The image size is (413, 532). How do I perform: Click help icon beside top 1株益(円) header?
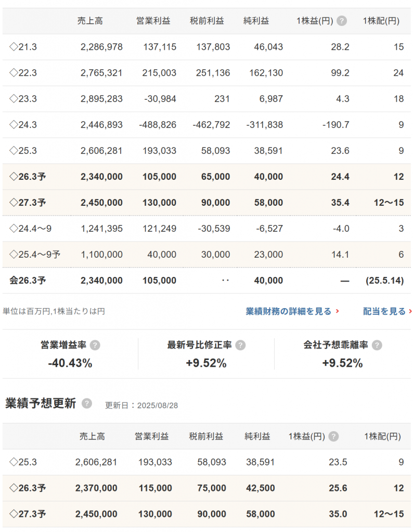coord(342,21)
